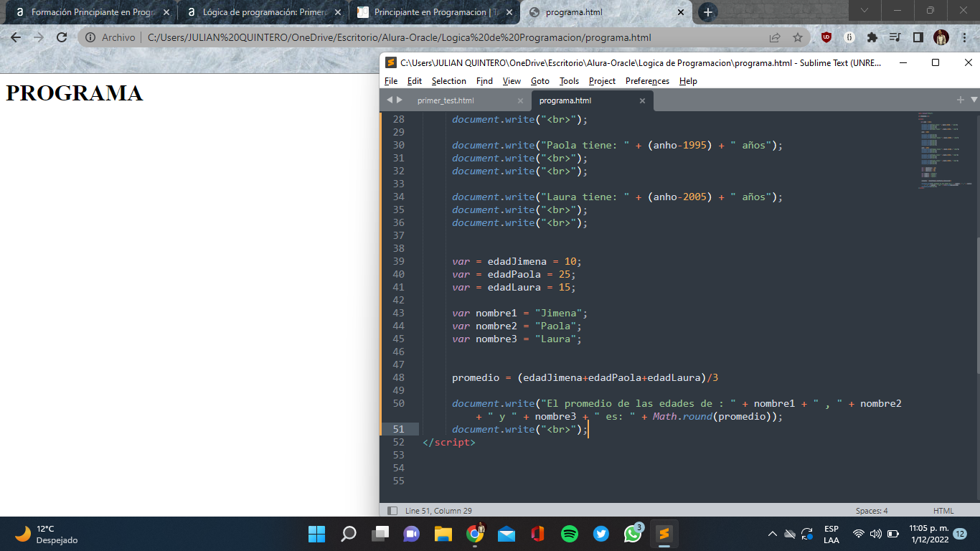Open the Chrome three-dot menu

coord(964,37)
